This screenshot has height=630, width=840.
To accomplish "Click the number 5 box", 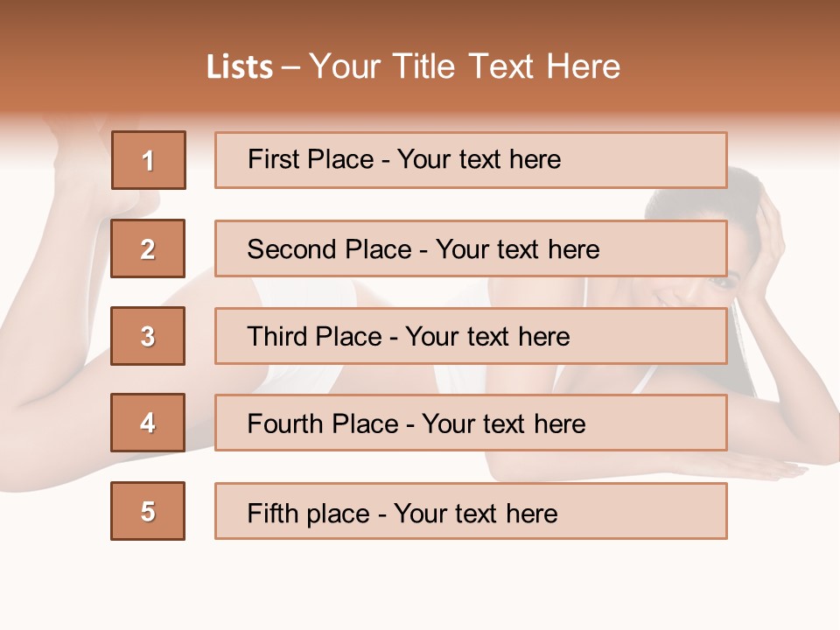I will point(148,511).
